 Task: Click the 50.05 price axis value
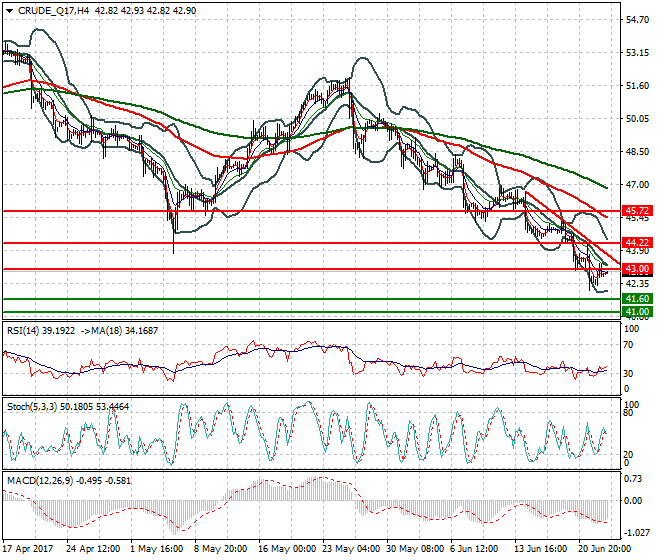(x=637, y=119)
